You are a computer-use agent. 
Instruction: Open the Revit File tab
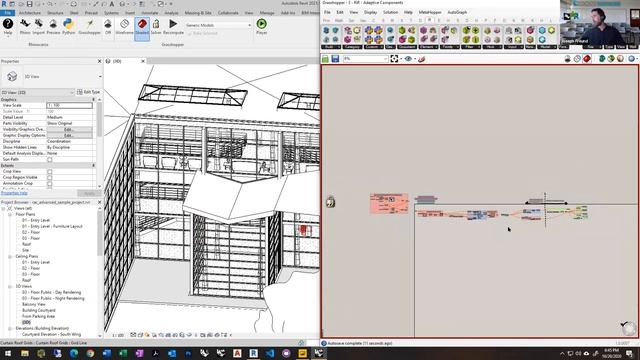[x=7, y=13]
